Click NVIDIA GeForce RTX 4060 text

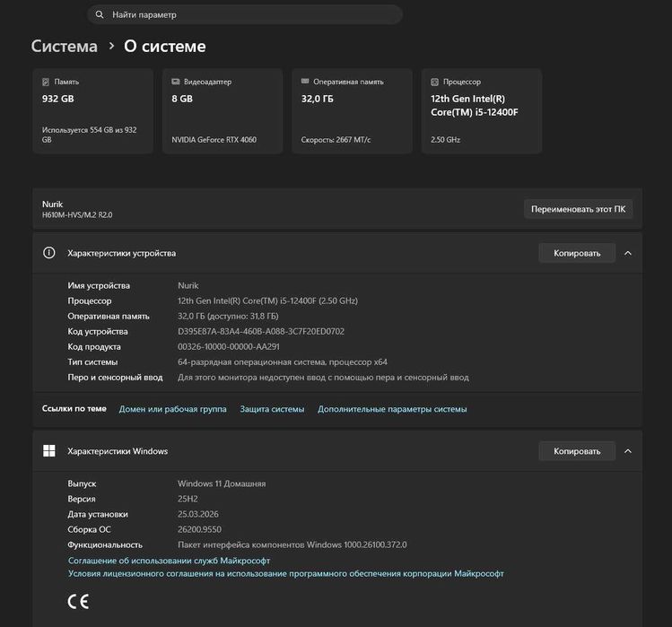click(x=214, y=140)
